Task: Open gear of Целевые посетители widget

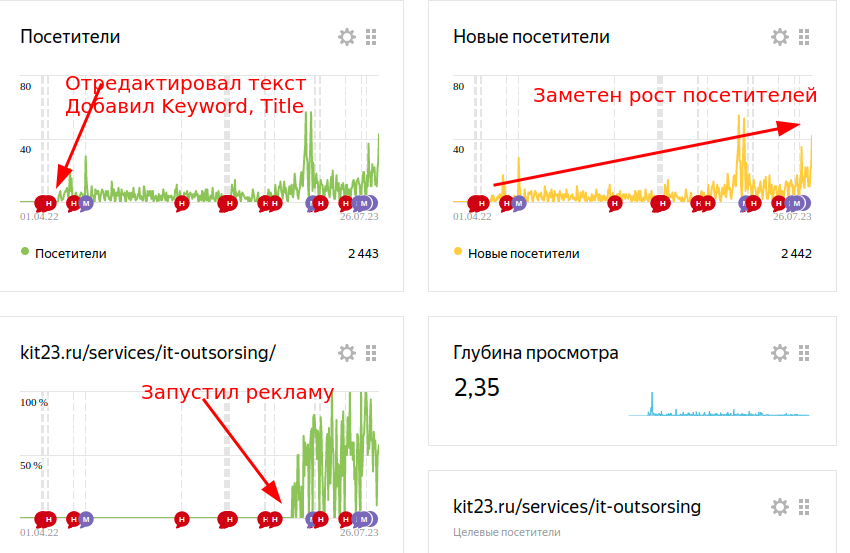Action: coord(780,507)
